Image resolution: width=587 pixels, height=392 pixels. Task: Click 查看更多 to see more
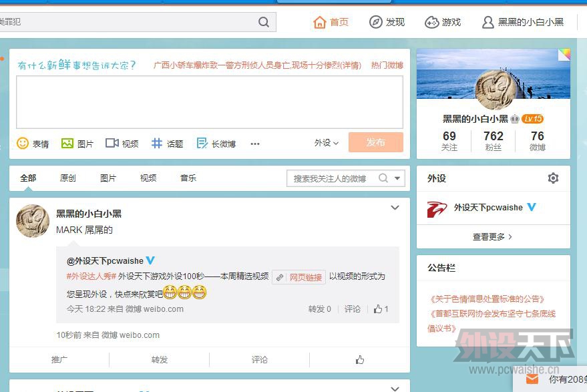coord(492,236)
